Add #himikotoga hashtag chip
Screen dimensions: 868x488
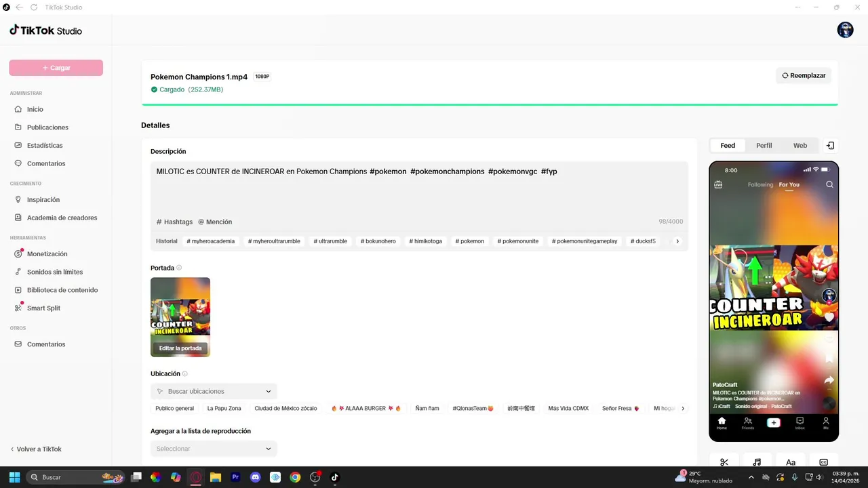click(426, 241)
